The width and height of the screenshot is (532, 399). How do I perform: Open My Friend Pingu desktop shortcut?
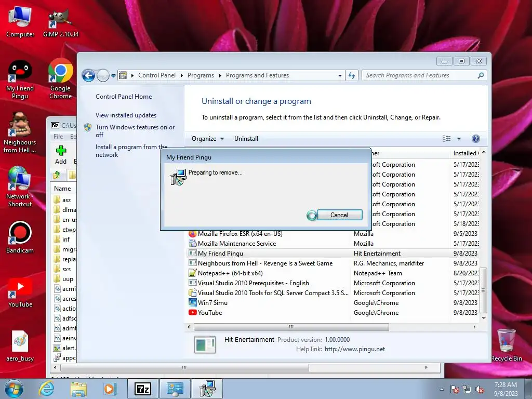pyautogui.click(x=20, y=79)
